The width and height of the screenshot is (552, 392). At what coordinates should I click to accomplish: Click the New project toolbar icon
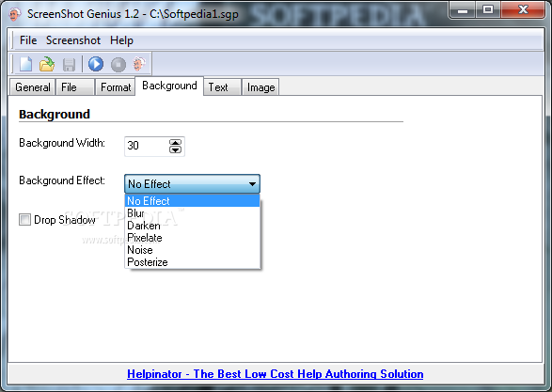(x=25, y=64)
